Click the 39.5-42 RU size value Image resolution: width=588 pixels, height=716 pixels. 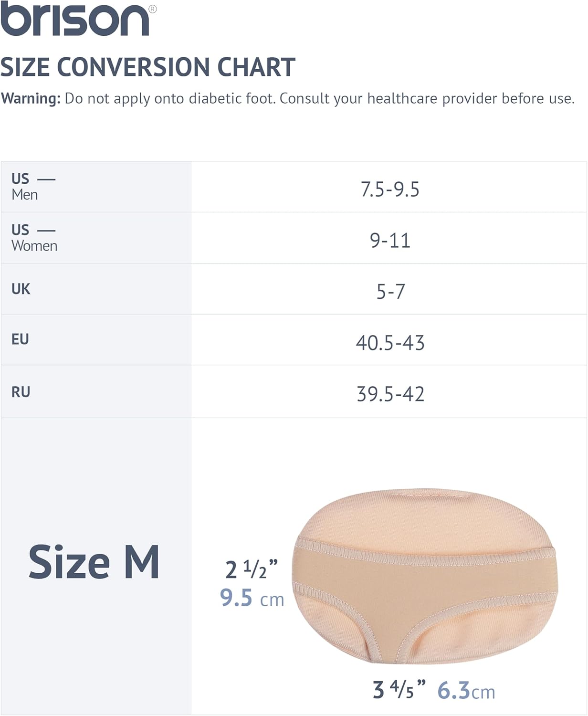tap(390, 394)
